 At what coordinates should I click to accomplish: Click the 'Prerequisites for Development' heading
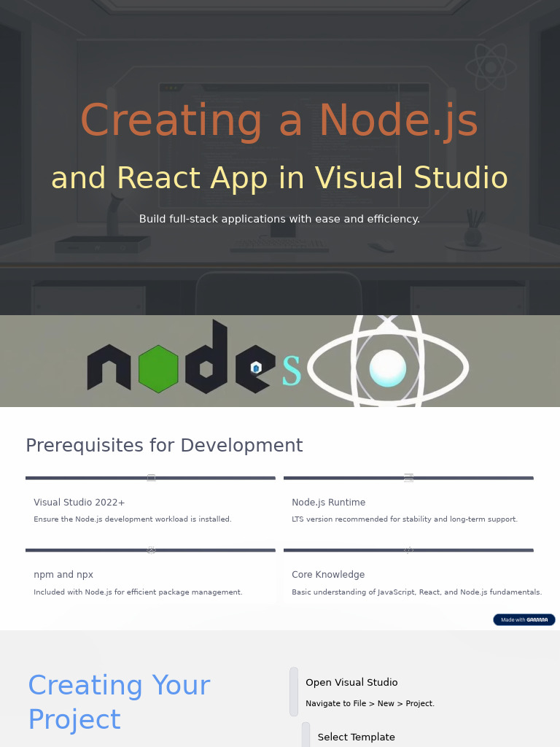[164, 445]
